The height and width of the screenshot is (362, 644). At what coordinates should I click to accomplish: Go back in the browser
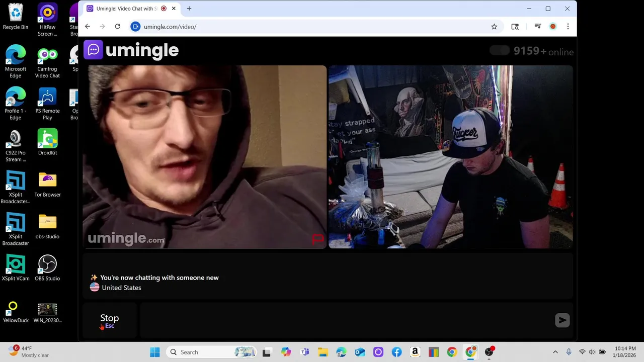88,27
